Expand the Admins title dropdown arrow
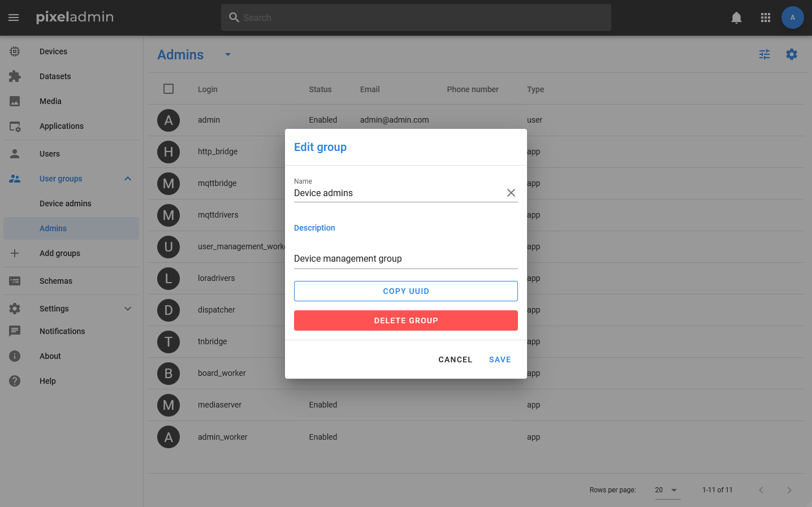 point(228,55)
